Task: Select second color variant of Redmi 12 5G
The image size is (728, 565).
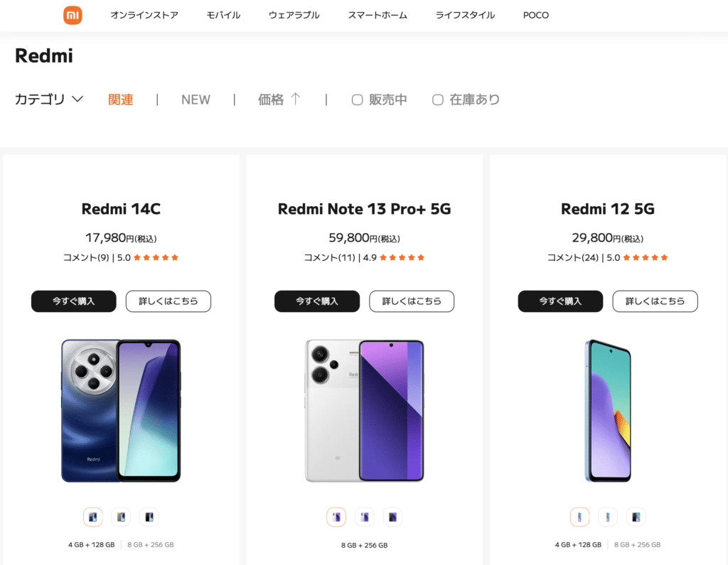Action: pyautogui.click(x=608, y=517)
